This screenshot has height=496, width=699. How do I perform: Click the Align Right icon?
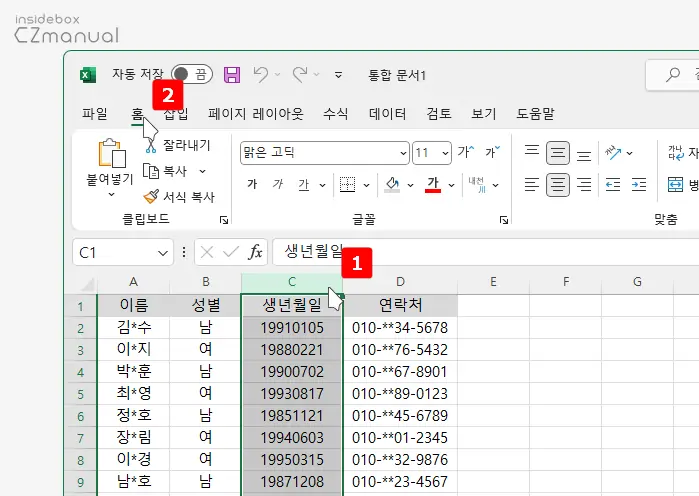click(584, 184)
